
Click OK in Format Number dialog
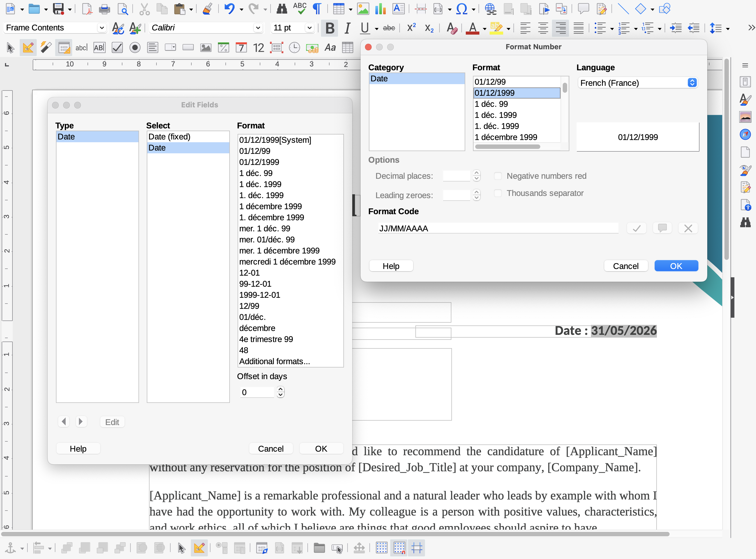tap(676, 266)
